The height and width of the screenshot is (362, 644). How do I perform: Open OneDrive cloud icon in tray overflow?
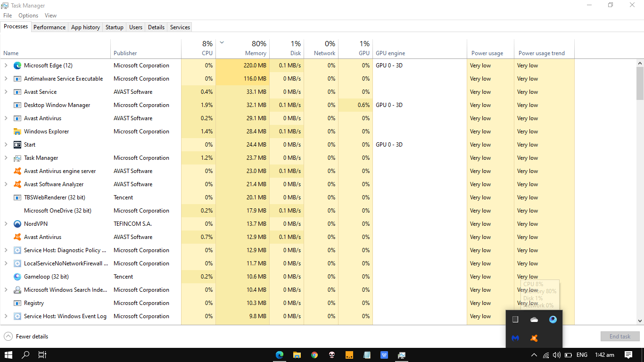click(x=534, y=320)
